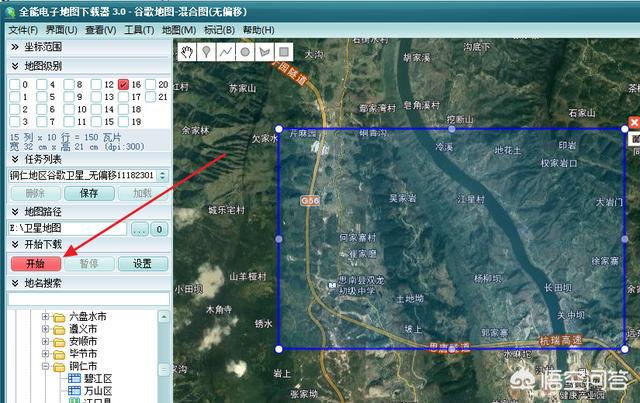
Task: Select the polygon drawing tool
Action: [264, 51]
